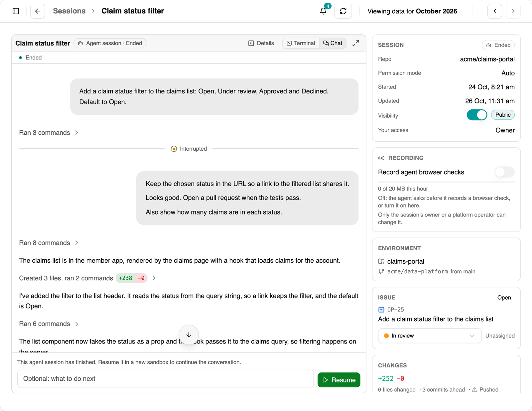Go to next month

[x=513, y=11]
